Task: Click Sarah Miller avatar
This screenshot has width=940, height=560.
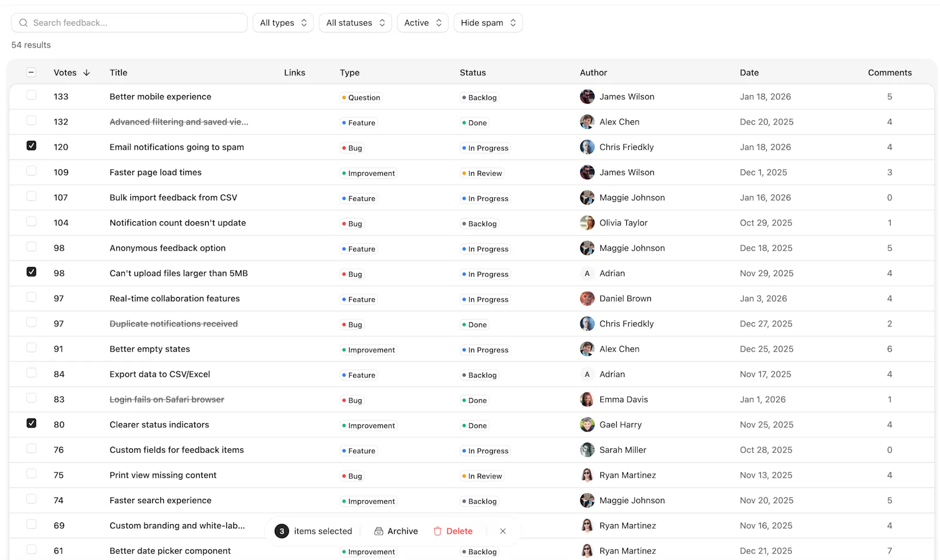Action: [587, 450]
